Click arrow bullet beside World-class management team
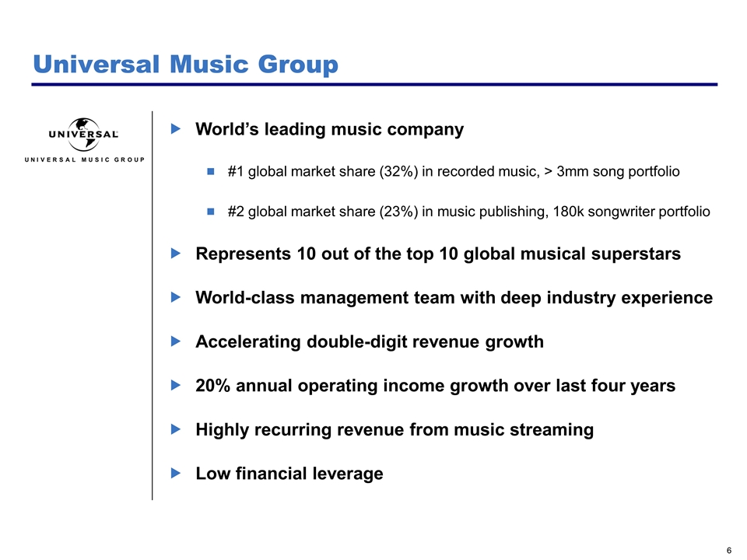This screenshot has width=747, height=560. coord(175,297)
